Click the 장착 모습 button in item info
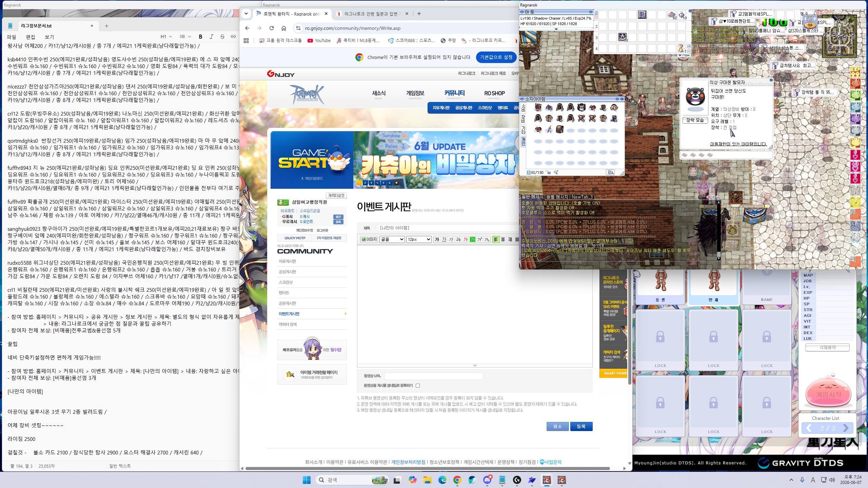Screen dimensions: 868x488 [695, 120]
